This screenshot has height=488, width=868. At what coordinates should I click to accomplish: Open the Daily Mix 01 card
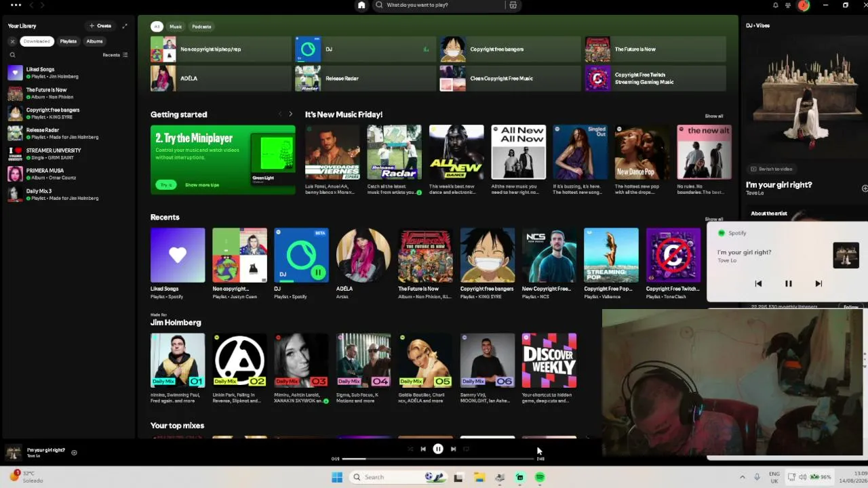(x=178, y=368)
